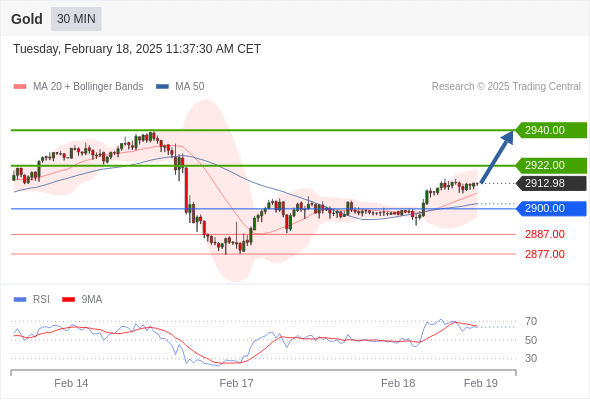Screen dimensions: 590x400
Task: Click the blue MA 50 legend swatch
Action: (x=162, y=87)
